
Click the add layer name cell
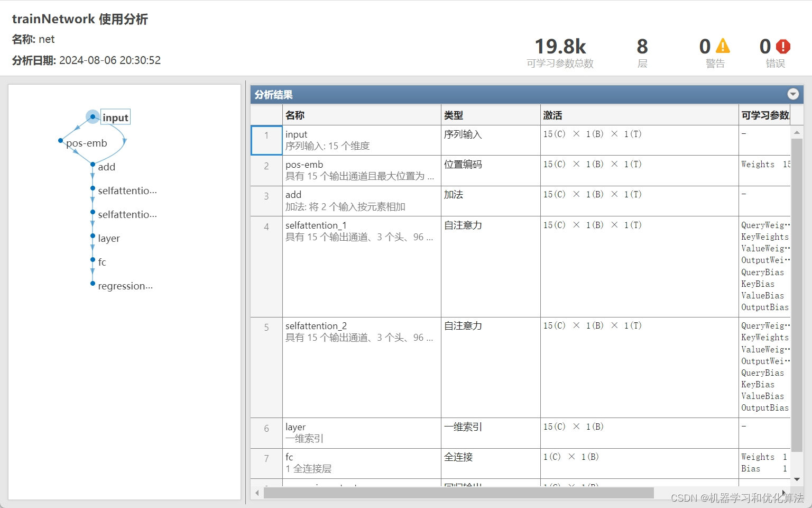pyautogui.click(x=362, y=201)
